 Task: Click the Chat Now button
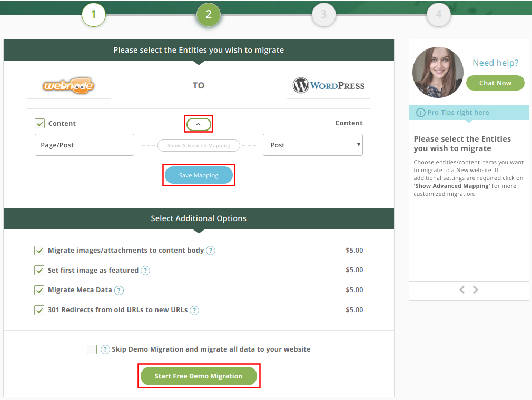(x=495, y=83)
